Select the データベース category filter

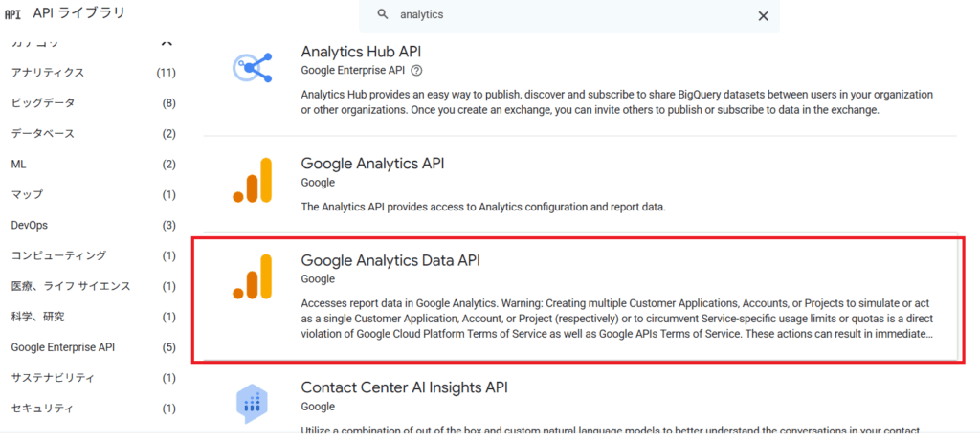43,134
